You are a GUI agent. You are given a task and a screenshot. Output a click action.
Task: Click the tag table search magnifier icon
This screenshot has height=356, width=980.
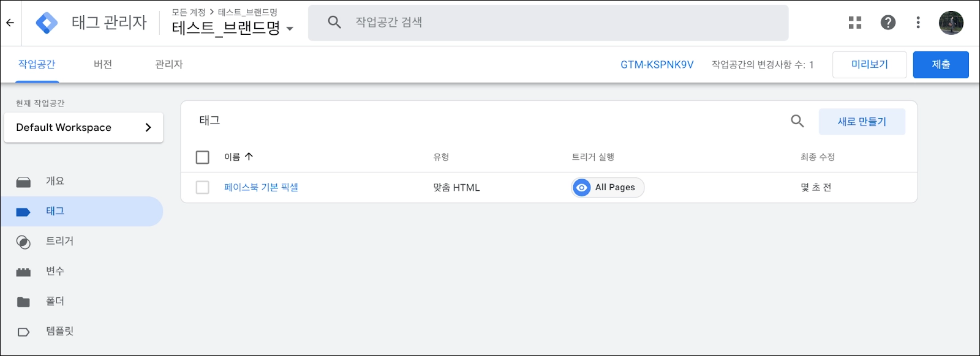(x=797, y=121)
